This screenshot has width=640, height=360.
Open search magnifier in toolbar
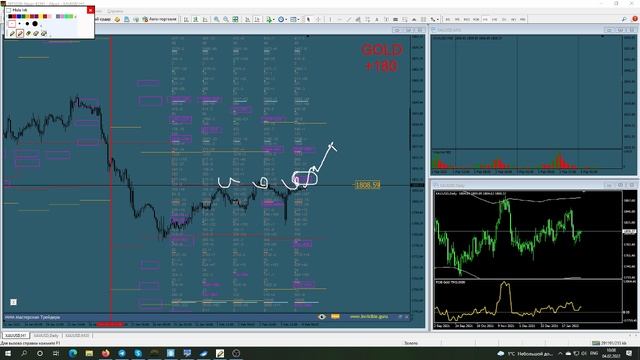(624, 19)
